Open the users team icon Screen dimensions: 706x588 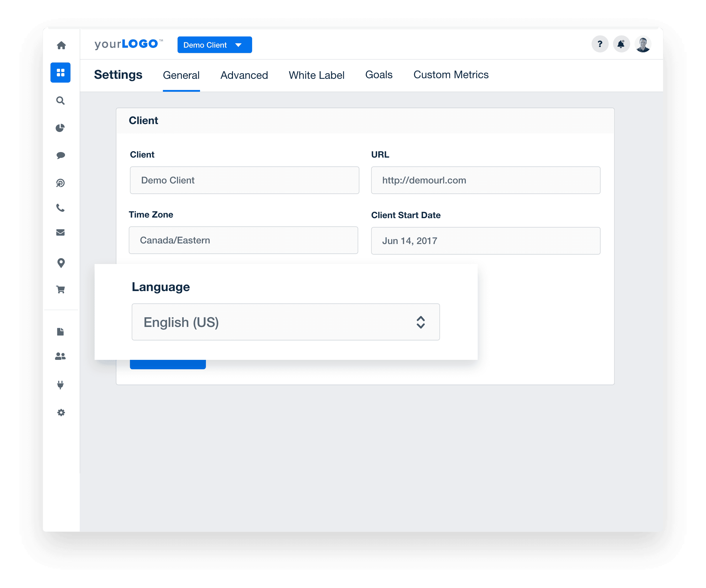[x=61, y=357]
